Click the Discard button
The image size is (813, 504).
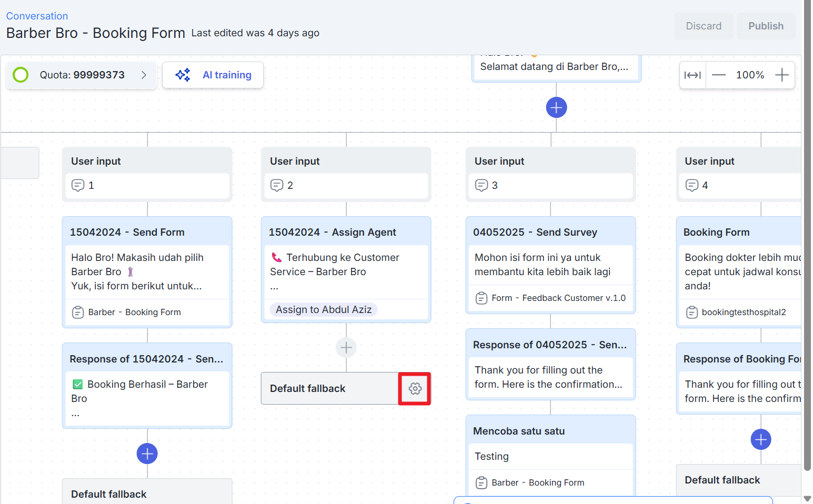tap(704, 26)
